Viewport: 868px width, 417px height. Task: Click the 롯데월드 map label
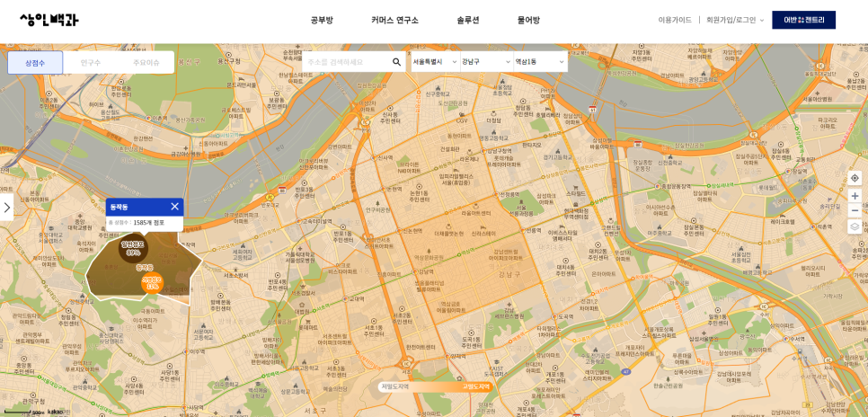point(767,188)
